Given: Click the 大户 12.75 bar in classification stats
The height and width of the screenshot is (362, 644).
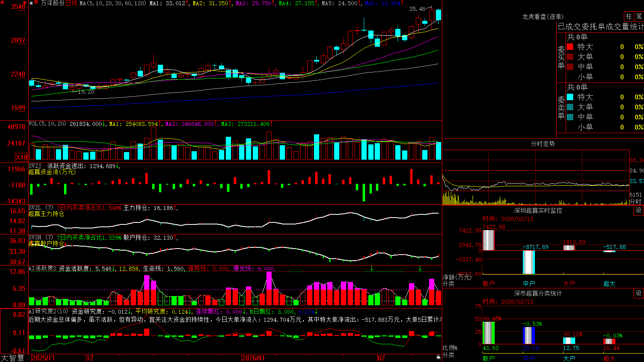Looking at the screenshot, I should 569,341.
